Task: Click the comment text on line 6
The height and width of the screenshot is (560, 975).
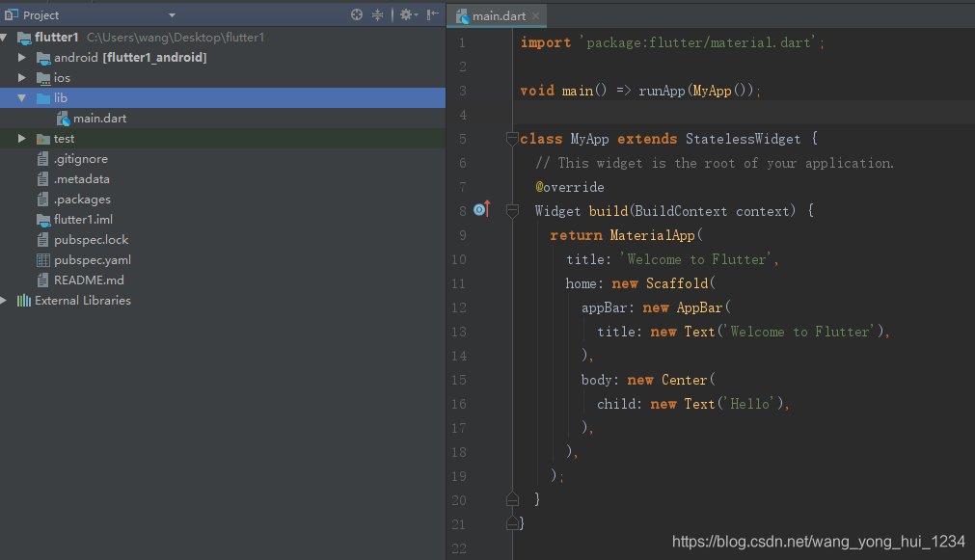Action: pyautogui.click(x=715, y=163)
